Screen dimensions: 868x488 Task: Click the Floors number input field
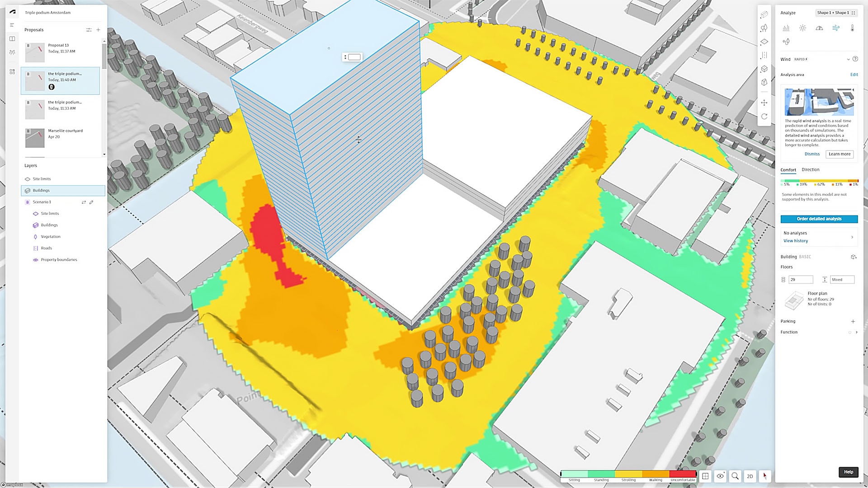click(x=801, y=280)
